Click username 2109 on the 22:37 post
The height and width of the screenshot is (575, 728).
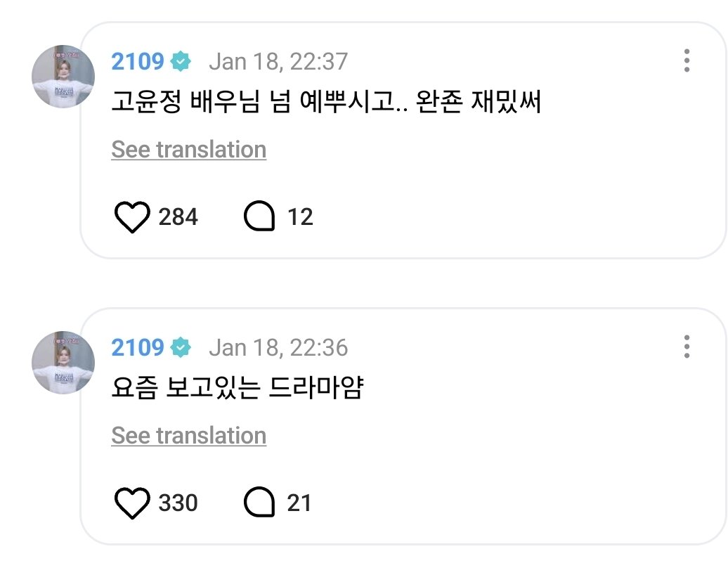pos(137,62)
